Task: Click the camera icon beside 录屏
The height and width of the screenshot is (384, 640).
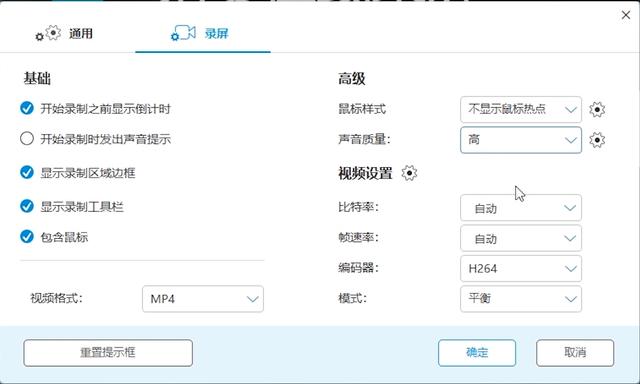Action: tap(183, 33)
